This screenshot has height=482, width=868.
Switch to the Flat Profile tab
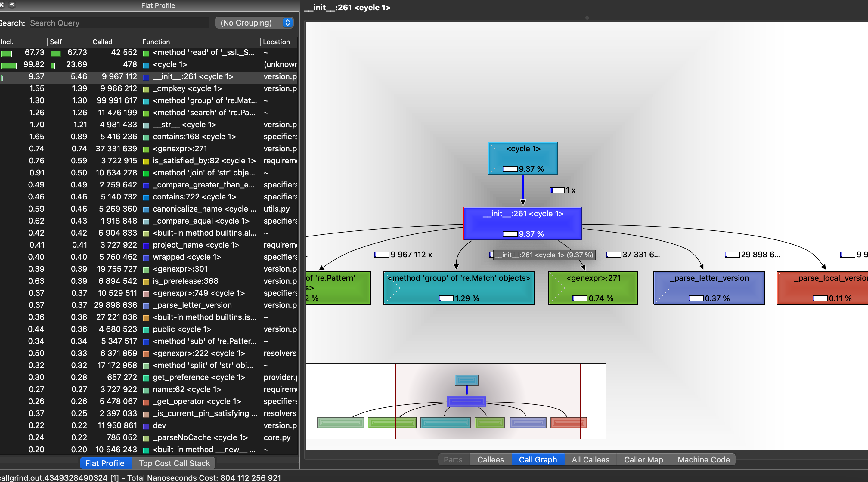(105, 463)
